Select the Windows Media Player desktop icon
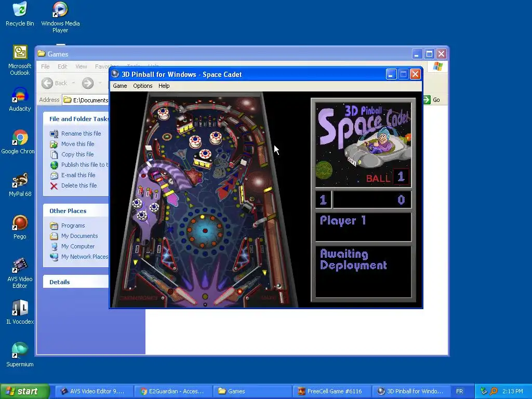 (60, 17)
